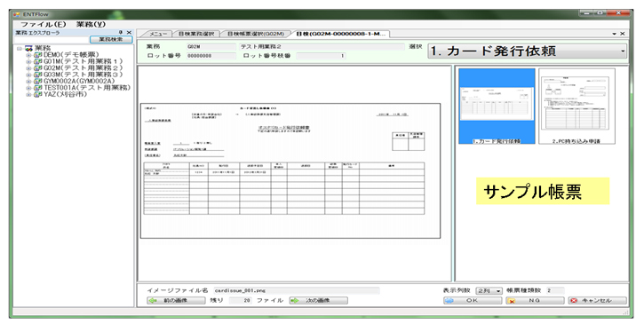The height and width of the screenshot is (324, 644).
Task: Click the 業務 root folder icon
Action: [28, 48]
